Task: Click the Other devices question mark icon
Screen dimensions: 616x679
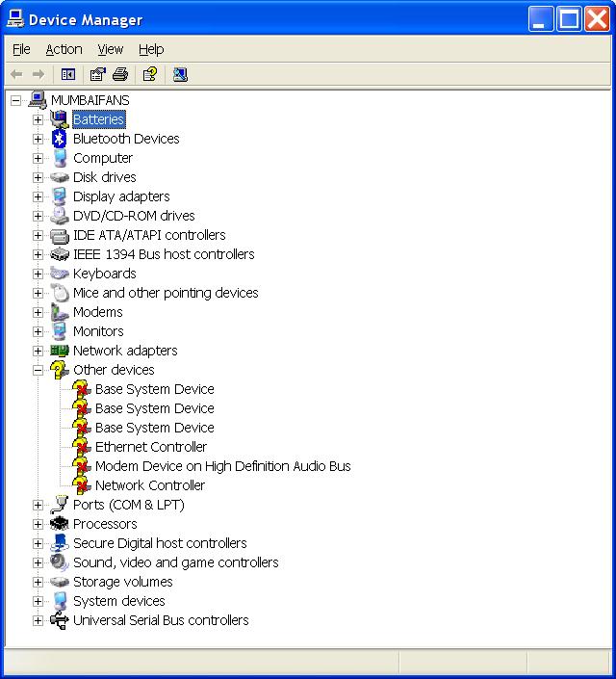Action: click(60, 370)
